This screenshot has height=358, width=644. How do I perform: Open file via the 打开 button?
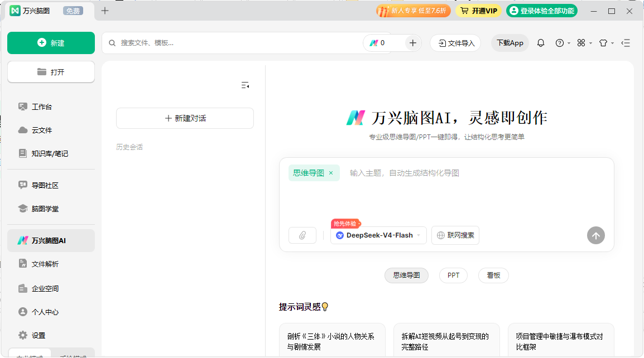(x=51, y=72)
